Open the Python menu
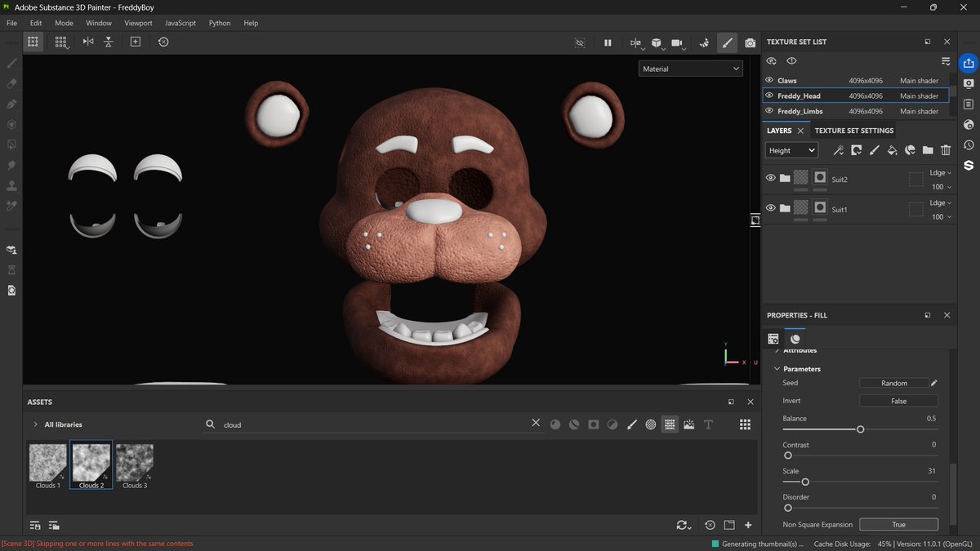The width and height of the screenshot is (980, 551). click(x=220, y=23)
